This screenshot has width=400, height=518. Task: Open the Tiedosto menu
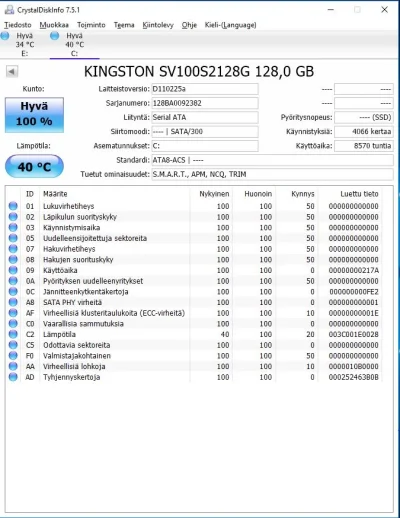point(18,25)
